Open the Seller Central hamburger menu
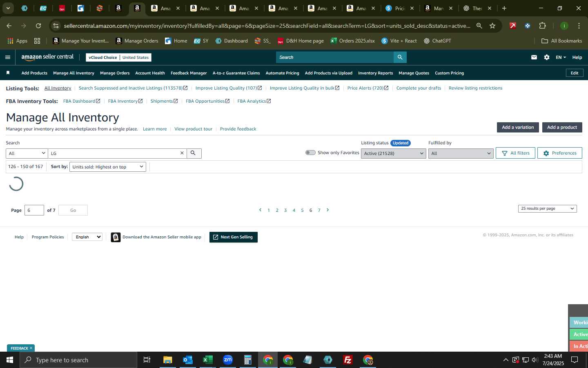The height and width of the screenshot is (368, 588). 7,57
